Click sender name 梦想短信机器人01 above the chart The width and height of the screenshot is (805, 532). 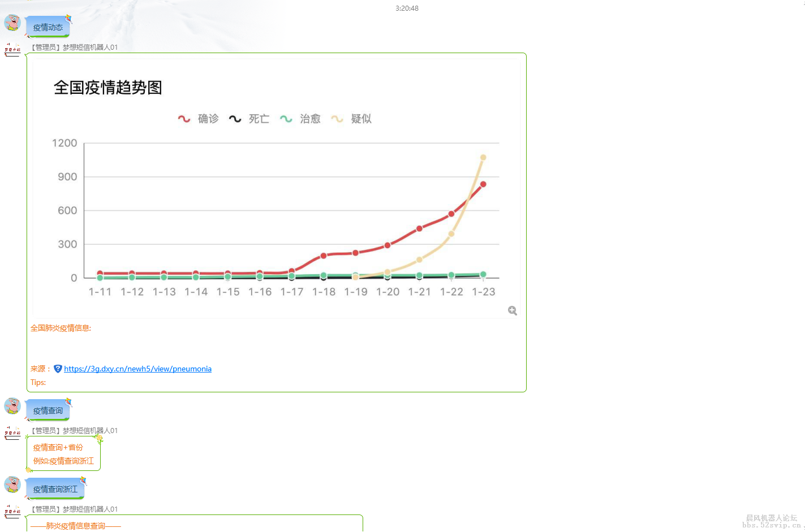[90, 47]
